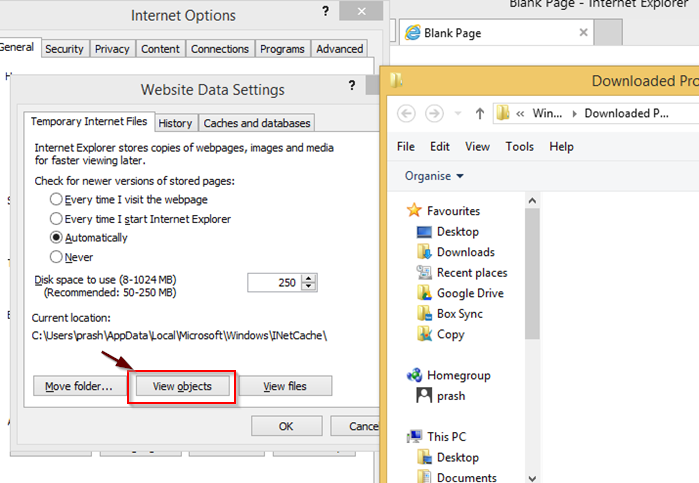Go forward using Explorer forward arrow

[x=434, y=113]
